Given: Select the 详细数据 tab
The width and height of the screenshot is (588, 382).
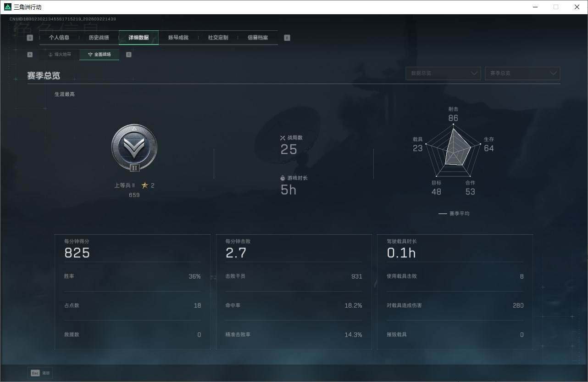Looking at the screenshot, I should pyautogui.click(x=139, y=38).
